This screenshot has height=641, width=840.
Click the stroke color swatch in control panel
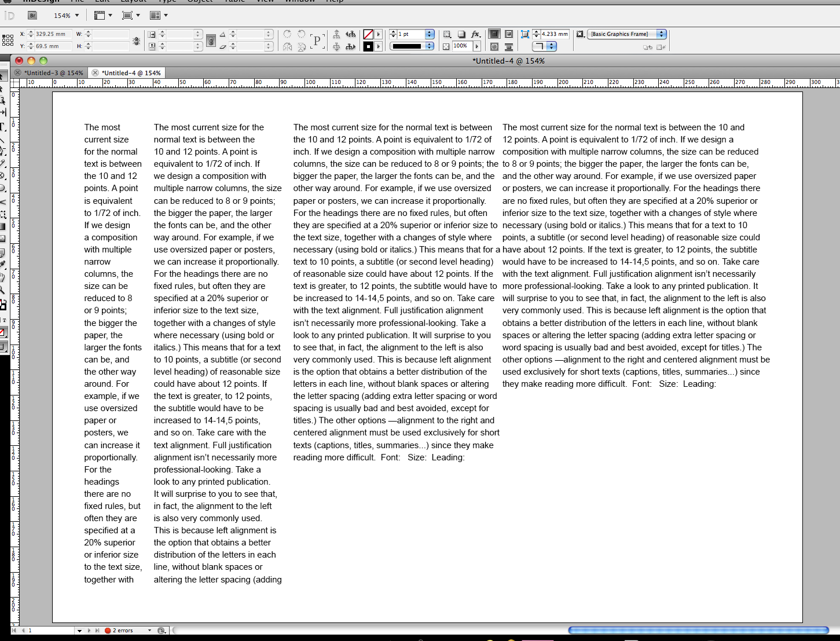coord(368,47)
